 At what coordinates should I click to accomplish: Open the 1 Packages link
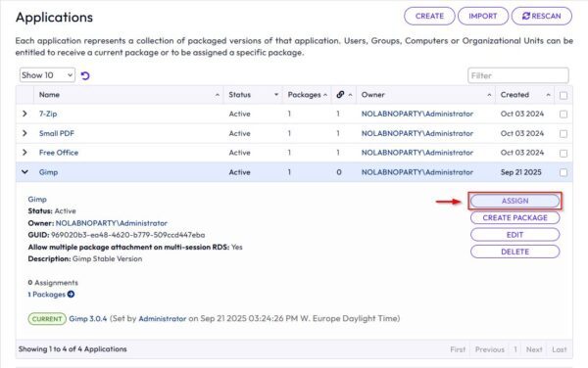46,295
